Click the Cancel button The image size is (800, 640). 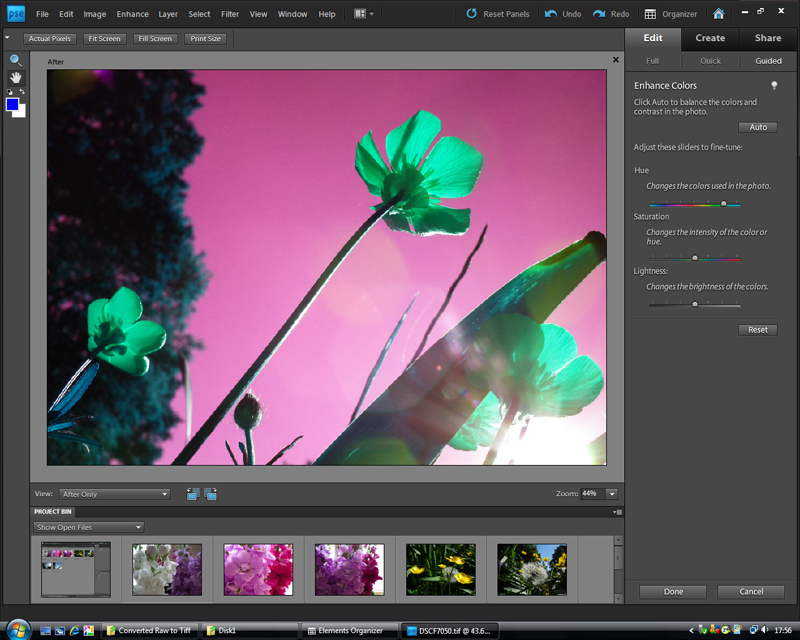click(x=751, y=592)
